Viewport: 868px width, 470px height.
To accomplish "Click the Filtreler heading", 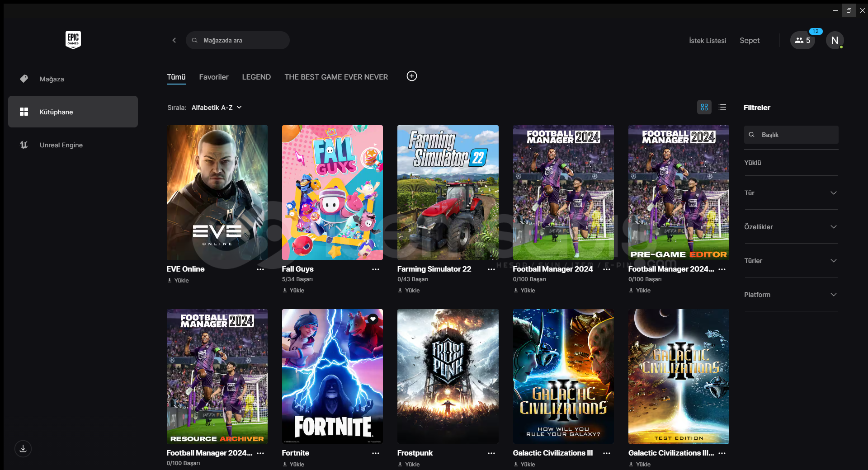I will (x=757, y=108).
